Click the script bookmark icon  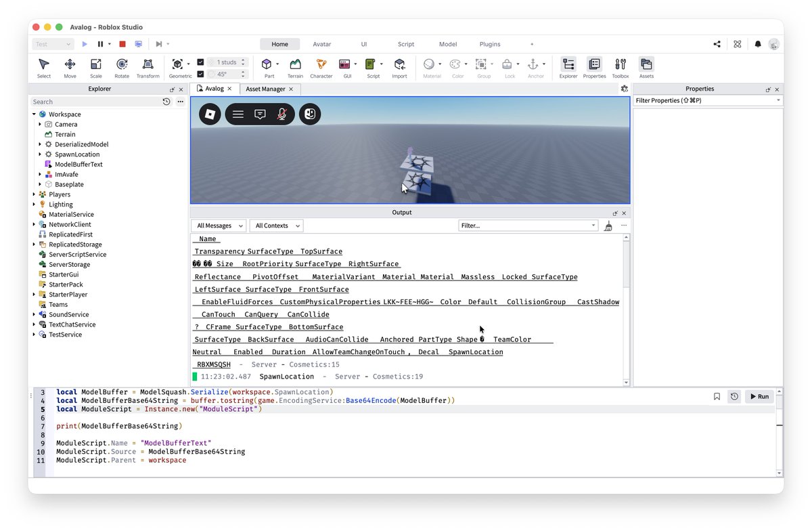pos(717,396)
